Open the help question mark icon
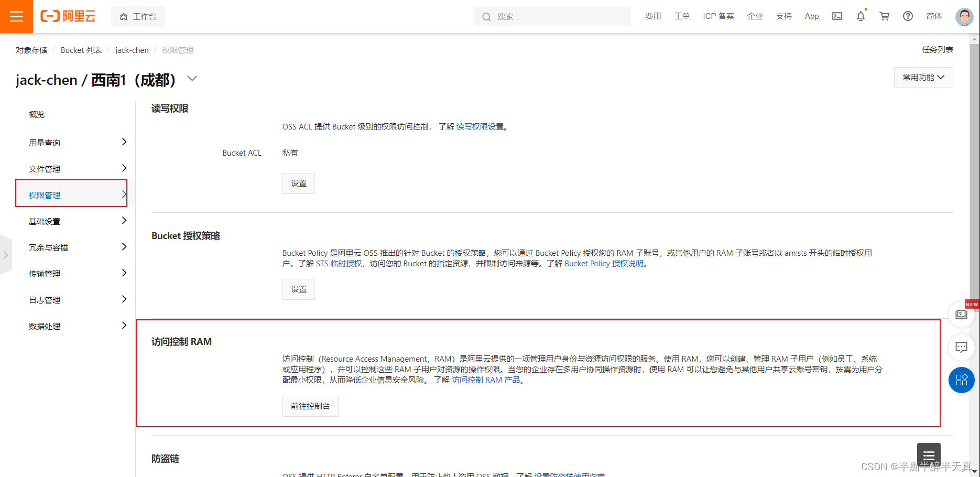Screen dimensions: 980x477 click(908, 16)
